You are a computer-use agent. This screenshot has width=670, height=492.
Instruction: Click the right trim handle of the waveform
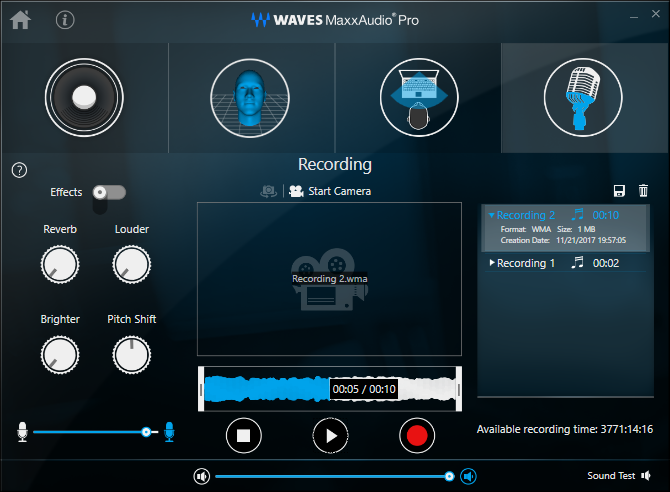click(x=459, y=389)
